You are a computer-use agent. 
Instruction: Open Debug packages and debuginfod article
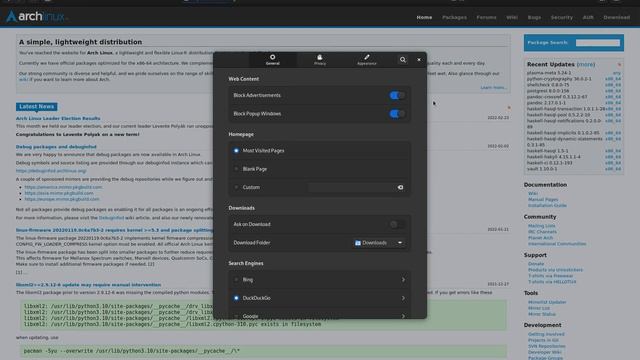click(x=56, y=147)
